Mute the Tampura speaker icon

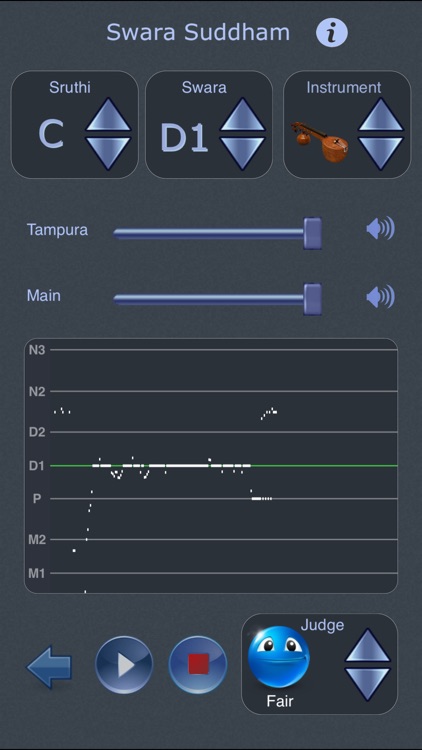(x=380, y=228)
